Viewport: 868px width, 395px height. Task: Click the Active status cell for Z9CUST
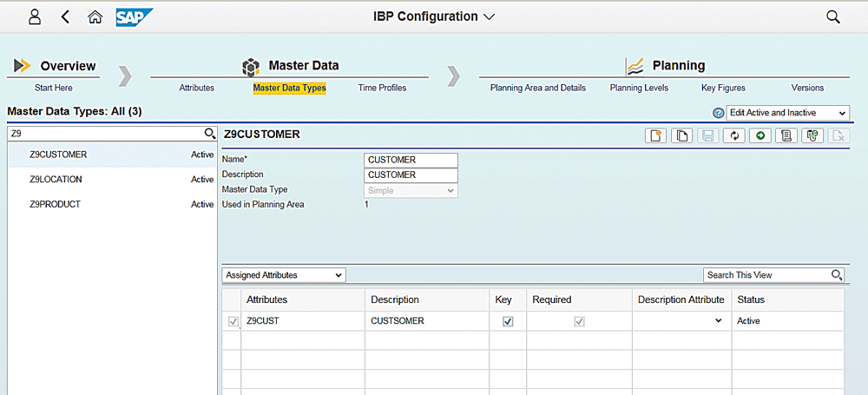pos(788,321)
